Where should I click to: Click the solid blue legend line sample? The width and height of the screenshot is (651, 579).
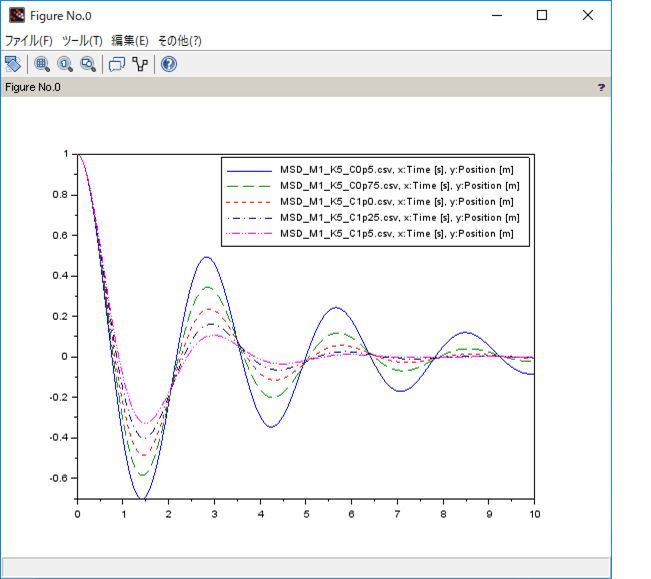click(249, 171)
